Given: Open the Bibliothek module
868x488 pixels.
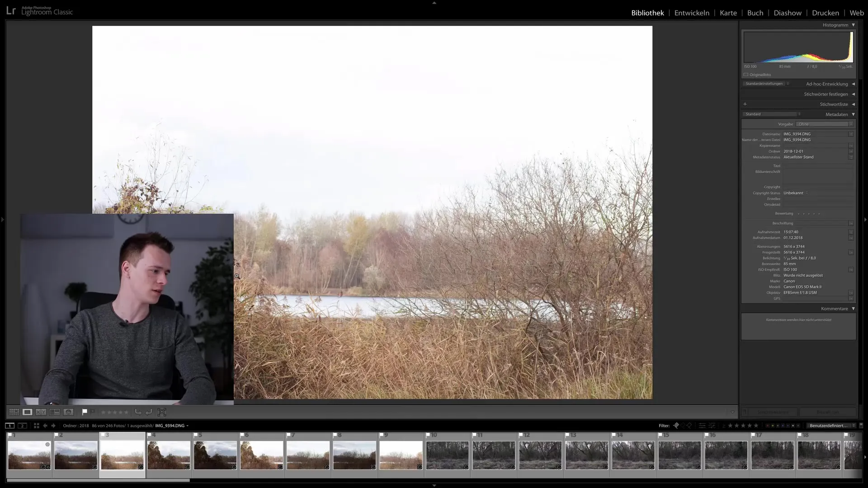Looking at the screenshot, I should coord(647,13).
